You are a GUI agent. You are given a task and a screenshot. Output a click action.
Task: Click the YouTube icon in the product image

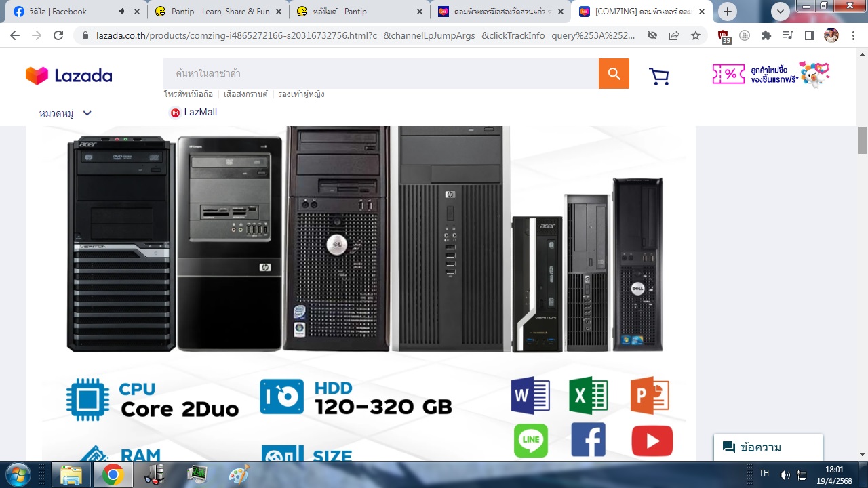coord(652,441)
